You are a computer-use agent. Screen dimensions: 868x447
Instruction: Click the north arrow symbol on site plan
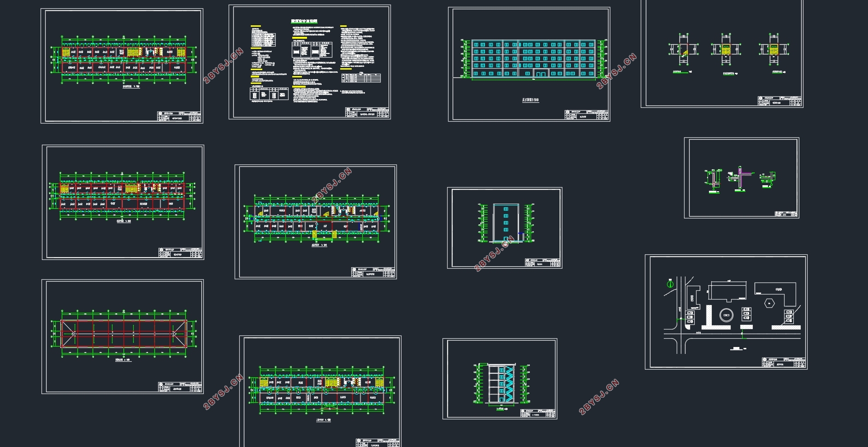[x=670, y=284]
